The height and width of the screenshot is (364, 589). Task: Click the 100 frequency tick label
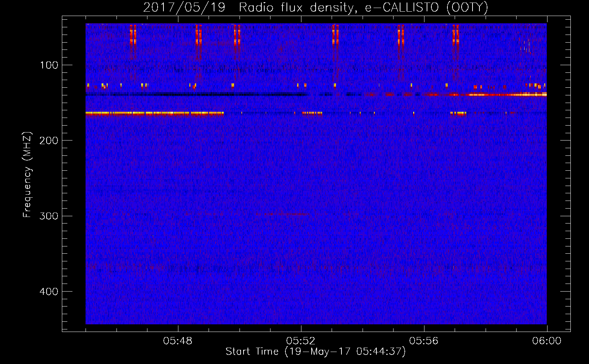[x=49, y=65]
